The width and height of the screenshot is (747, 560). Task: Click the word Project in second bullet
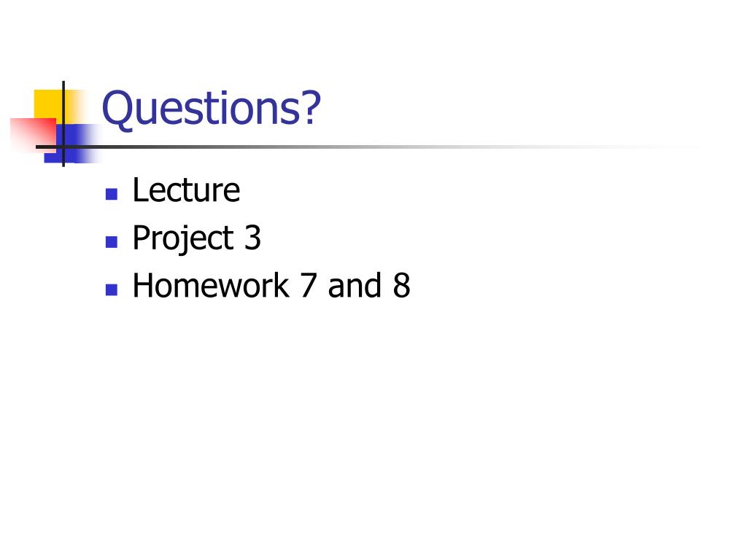[183, 238]
